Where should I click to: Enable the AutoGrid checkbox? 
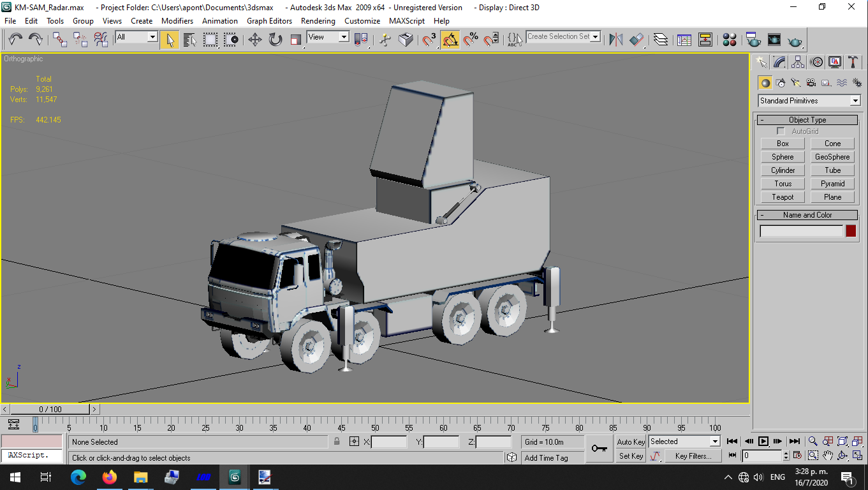(781, 131)
